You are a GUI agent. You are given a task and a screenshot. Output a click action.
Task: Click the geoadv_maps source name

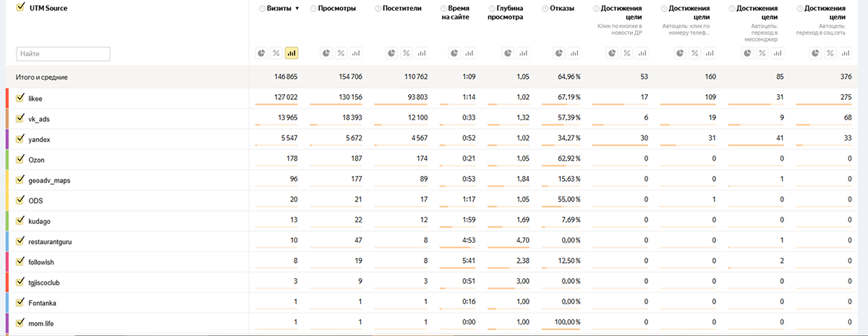click(x=49, y=180)
